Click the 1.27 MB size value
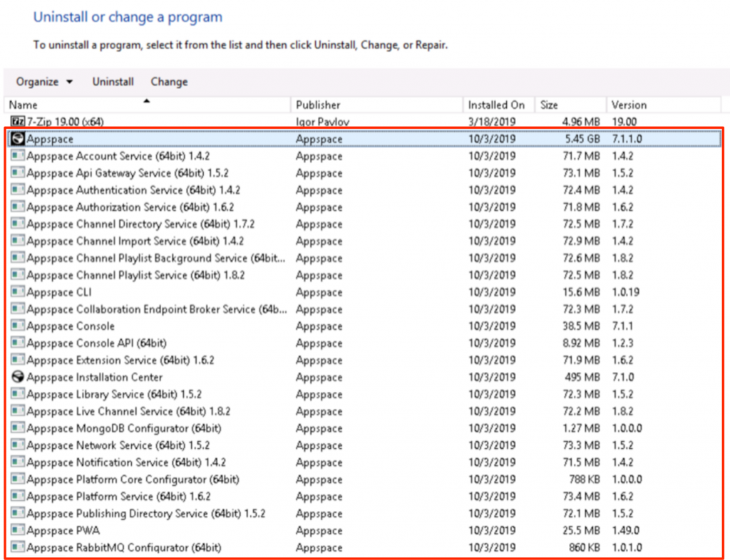Screen dimensions: 730x560 [x=581, y=428]
